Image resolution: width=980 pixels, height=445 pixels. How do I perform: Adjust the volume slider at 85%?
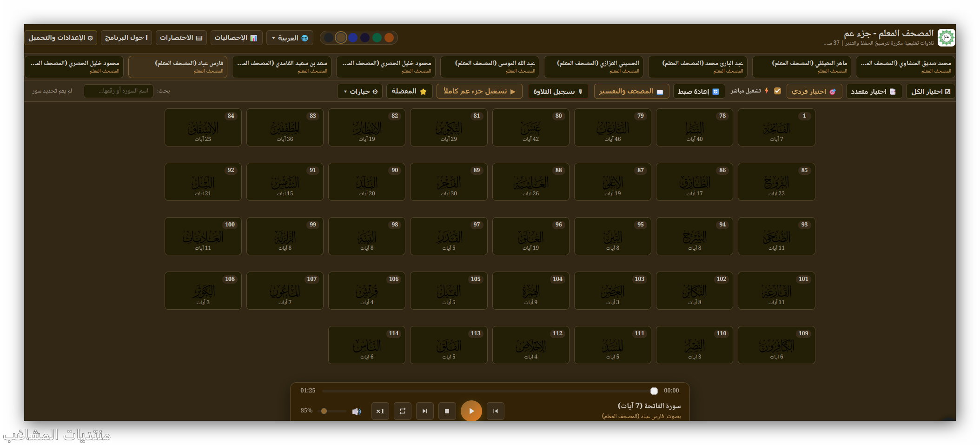pos(332,411)
